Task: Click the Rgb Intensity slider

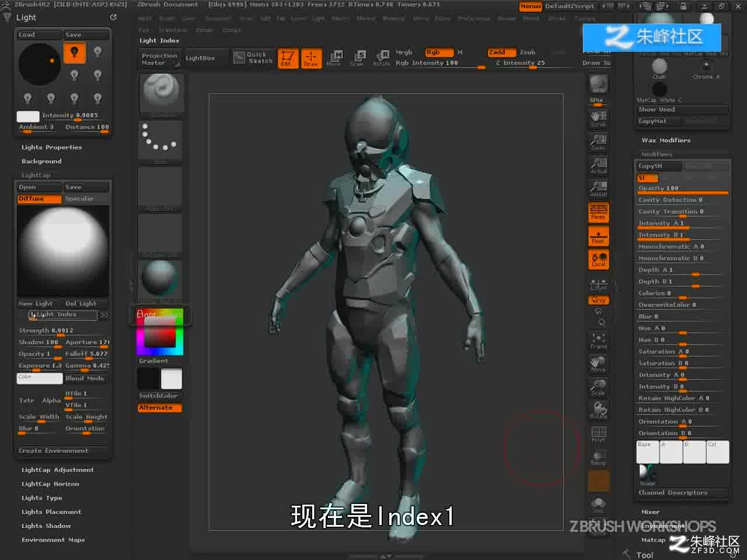Action: (x=440, y=64)
